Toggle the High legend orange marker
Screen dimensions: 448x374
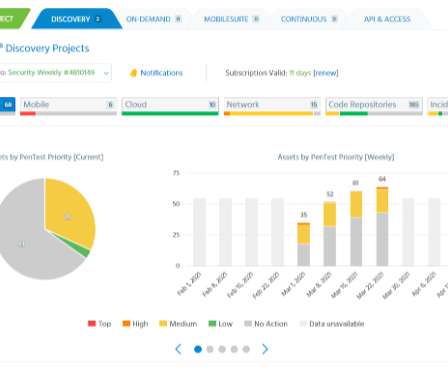coord(126,323)
